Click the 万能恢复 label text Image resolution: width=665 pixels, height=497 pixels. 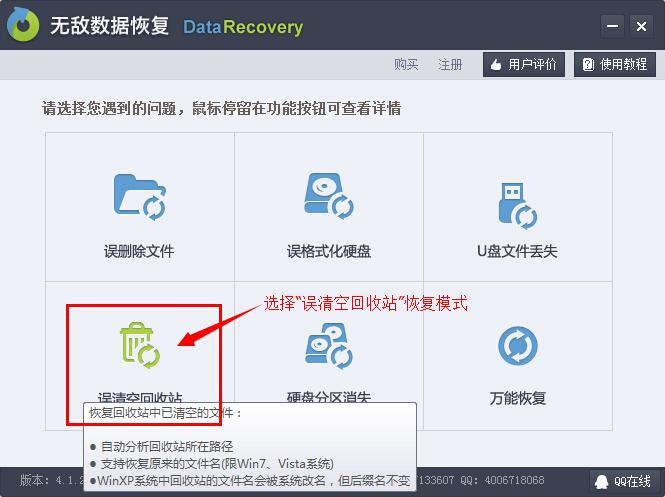point(517,398)
